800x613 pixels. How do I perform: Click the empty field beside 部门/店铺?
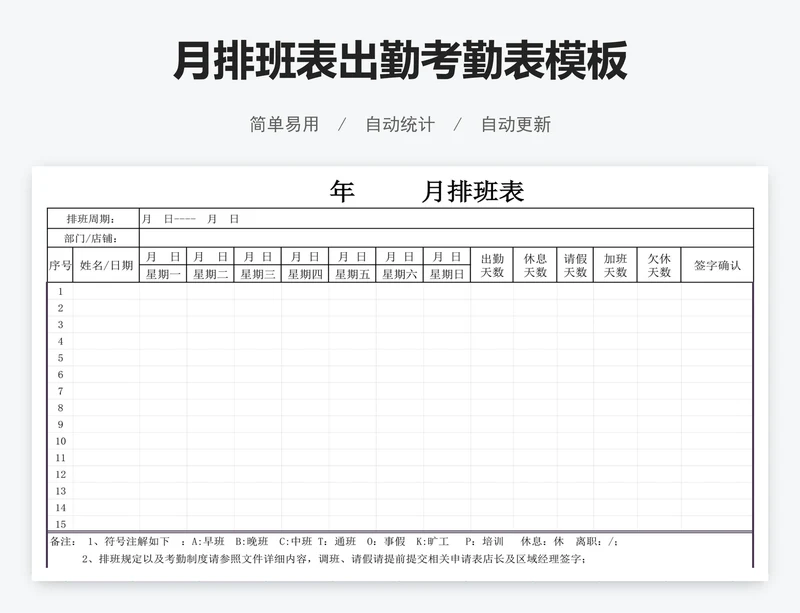pos(446,238)
